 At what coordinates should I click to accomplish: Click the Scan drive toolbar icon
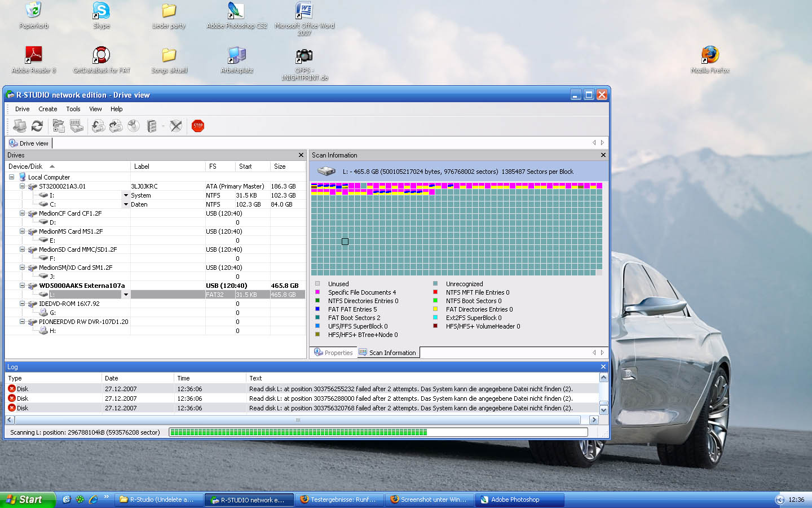tap(77, 126)
